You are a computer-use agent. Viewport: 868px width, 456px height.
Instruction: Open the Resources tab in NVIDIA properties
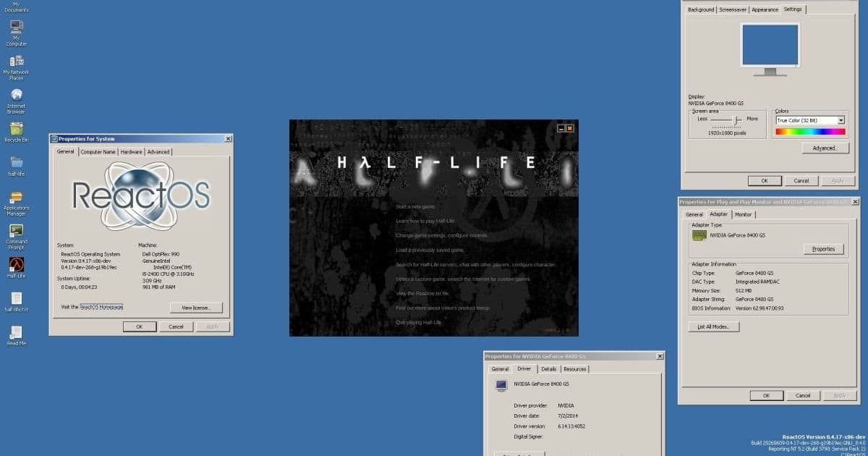(x=575, y=369)
